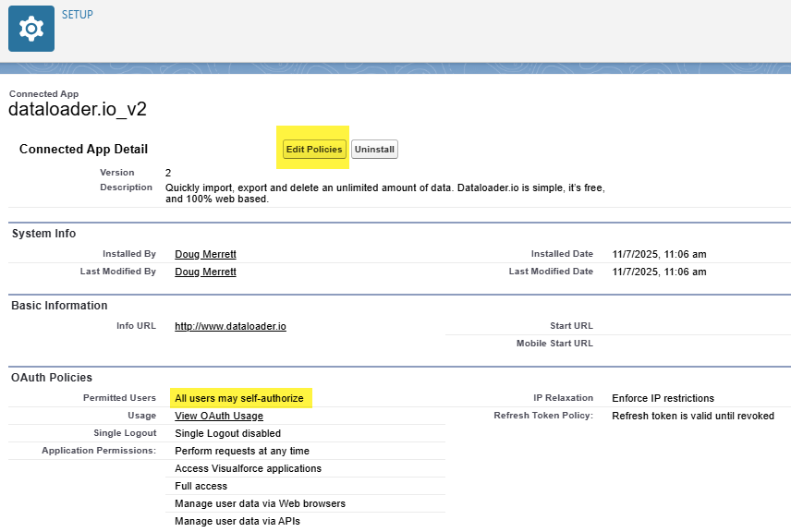
Task: Click the IP Relaxation label
Action: (563, 398)
